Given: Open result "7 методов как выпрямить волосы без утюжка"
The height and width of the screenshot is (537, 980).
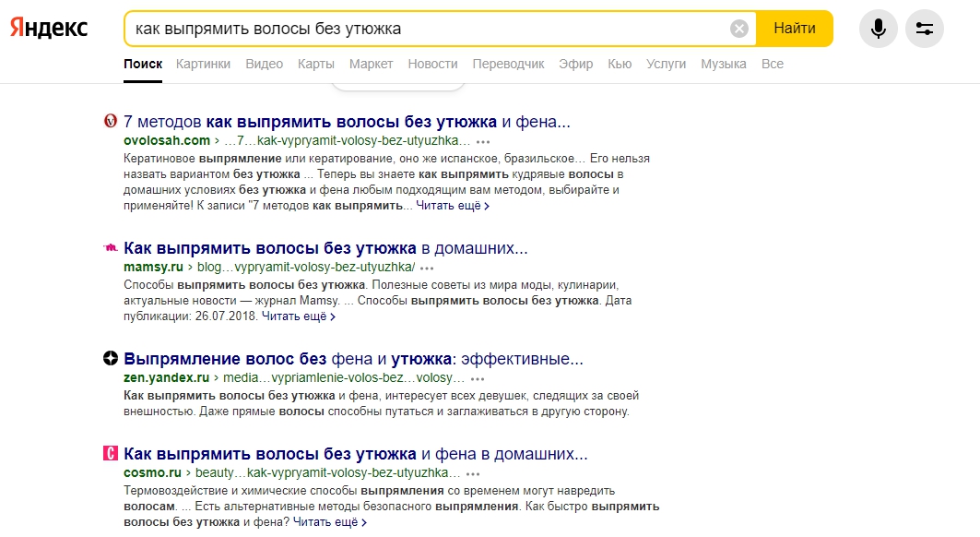Looking at the screenshot, I should (347, 122).
